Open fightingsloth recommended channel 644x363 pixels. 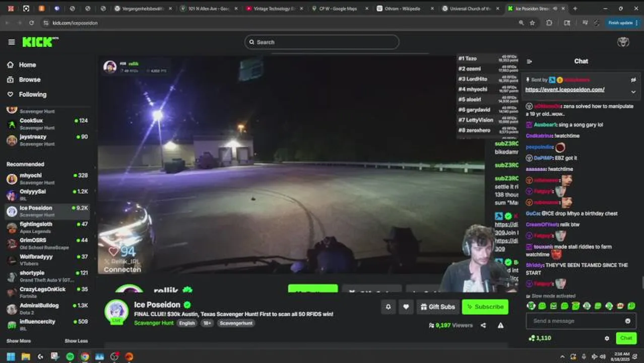pos(47,227)
